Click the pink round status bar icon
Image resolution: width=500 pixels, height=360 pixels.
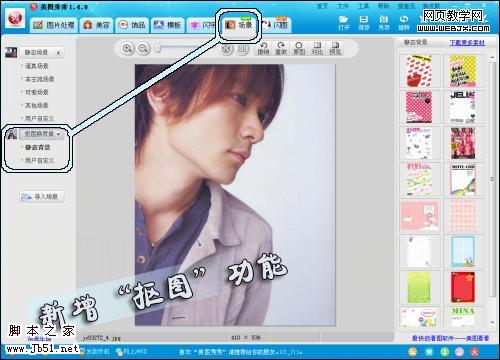point(460,351)
